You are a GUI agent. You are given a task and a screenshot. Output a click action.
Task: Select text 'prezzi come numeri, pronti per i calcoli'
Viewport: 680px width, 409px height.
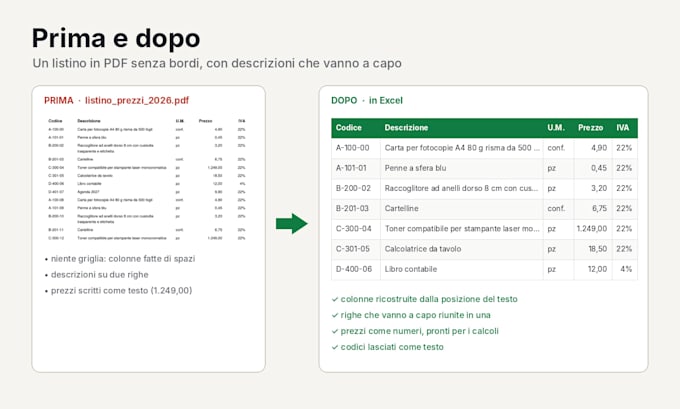click(x=419, y=331)
